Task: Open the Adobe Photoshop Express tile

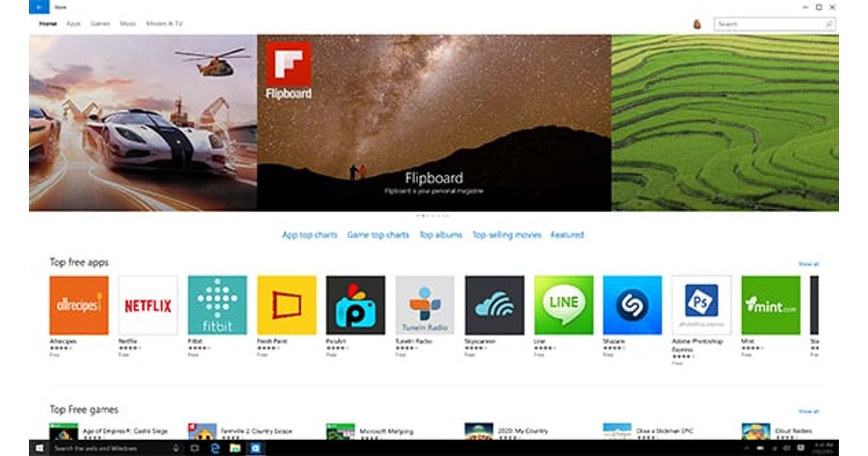Action: 701,305
